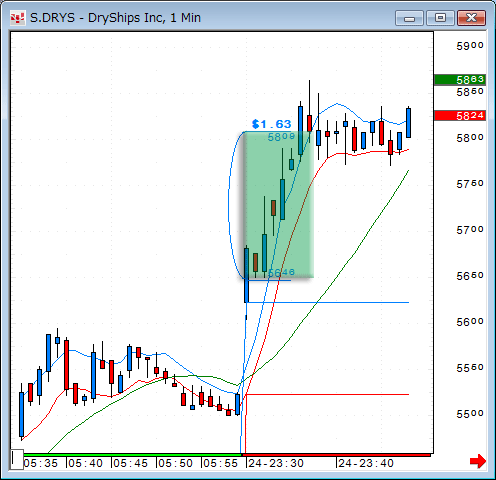Click the 5800 price axis label
Viewport: 496px width, 480px height.
pyautogui.click(x=470, y=138)
